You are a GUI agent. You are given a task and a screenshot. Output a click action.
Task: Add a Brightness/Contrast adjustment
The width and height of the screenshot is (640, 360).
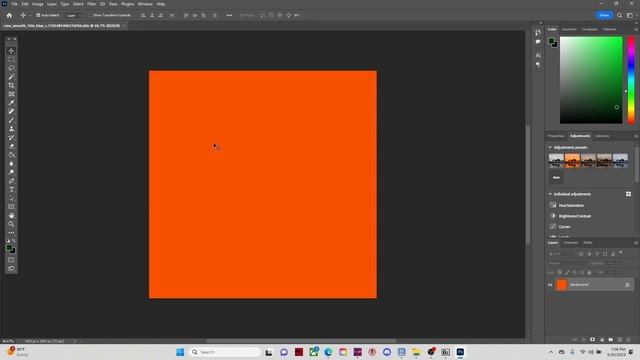tap(574, 216)
